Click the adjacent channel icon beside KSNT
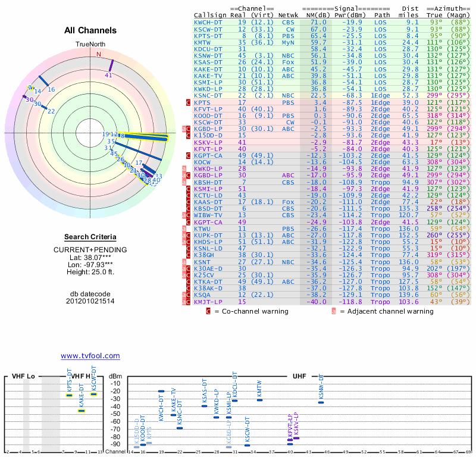The height and width of the screenshot is (457, 476). coord(184,262)
